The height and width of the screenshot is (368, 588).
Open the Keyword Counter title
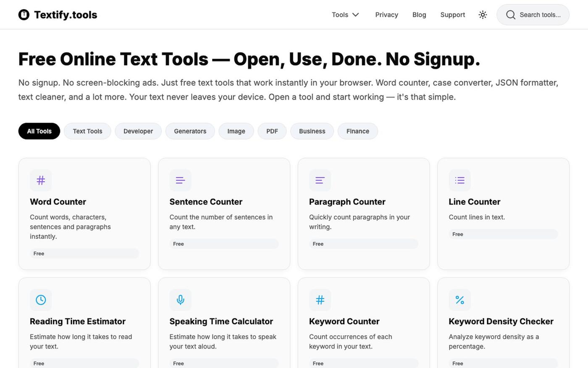pos(344,321)
